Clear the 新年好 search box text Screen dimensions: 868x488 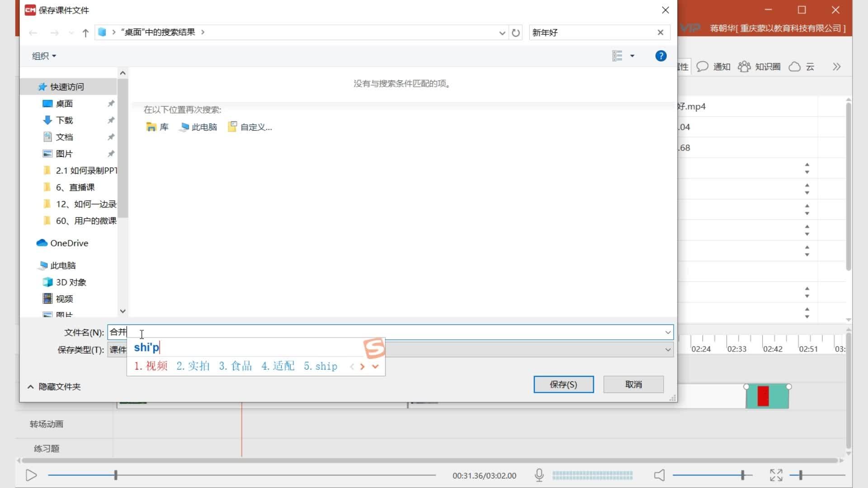pos(660,33)
